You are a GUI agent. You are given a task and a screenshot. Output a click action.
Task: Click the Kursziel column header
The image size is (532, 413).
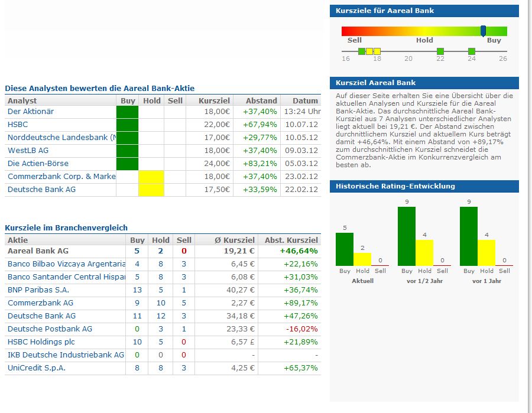tap(214, 100)
